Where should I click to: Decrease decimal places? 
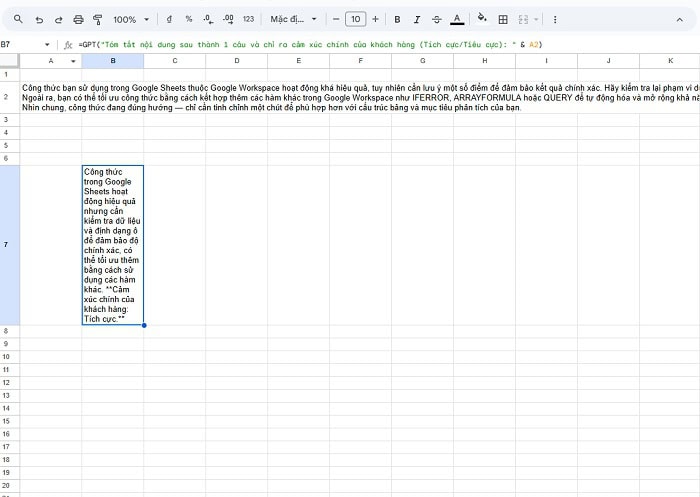click(x=207, y=19)
